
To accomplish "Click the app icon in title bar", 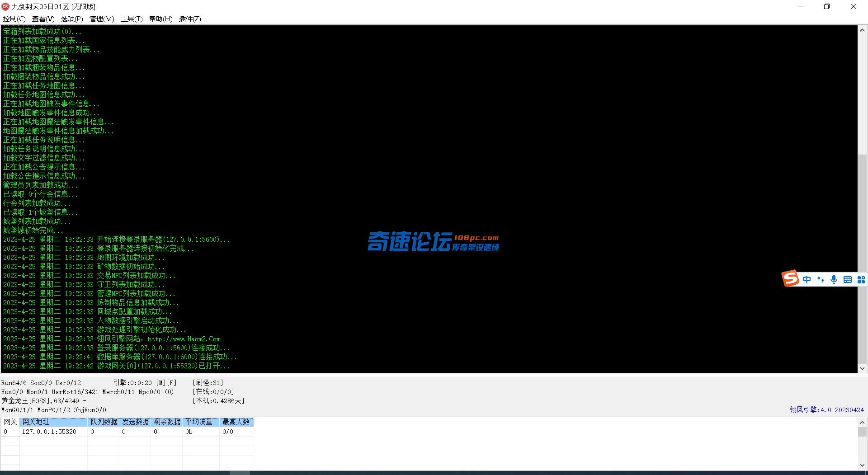I will [x=5, y=6].
